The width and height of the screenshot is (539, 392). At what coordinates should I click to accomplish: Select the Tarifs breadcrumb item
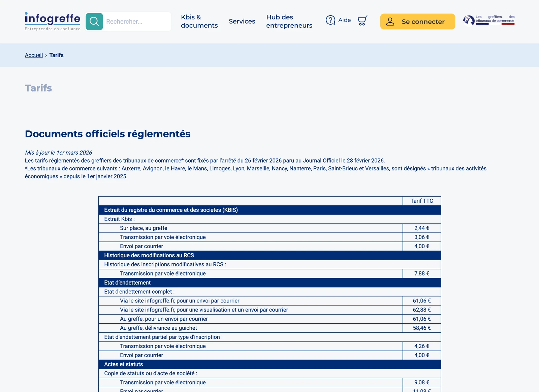point(56,55)
